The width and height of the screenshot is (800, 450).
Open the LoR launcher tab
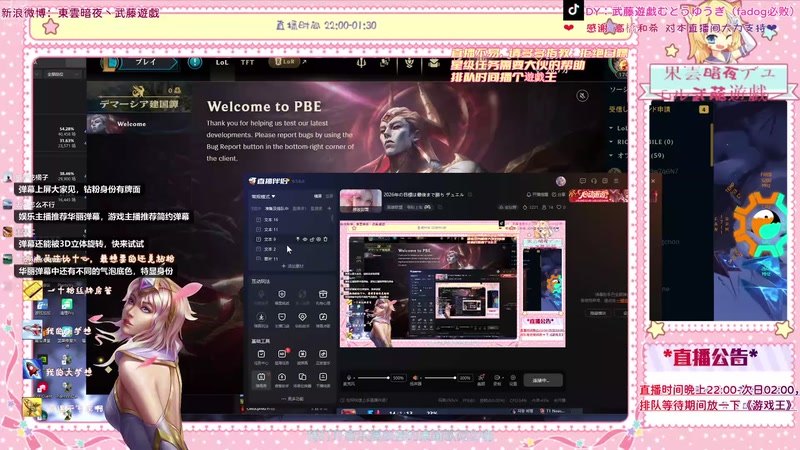click(285, 62)
